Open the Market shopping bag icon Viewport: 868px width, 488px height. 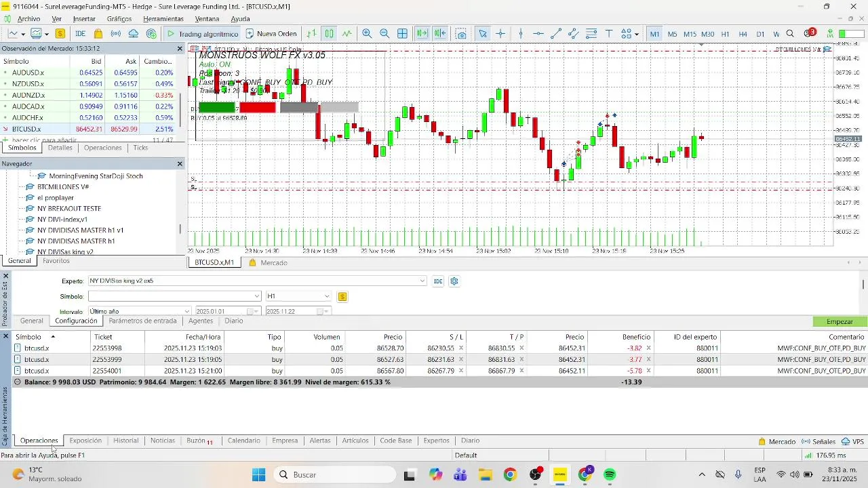98,33
